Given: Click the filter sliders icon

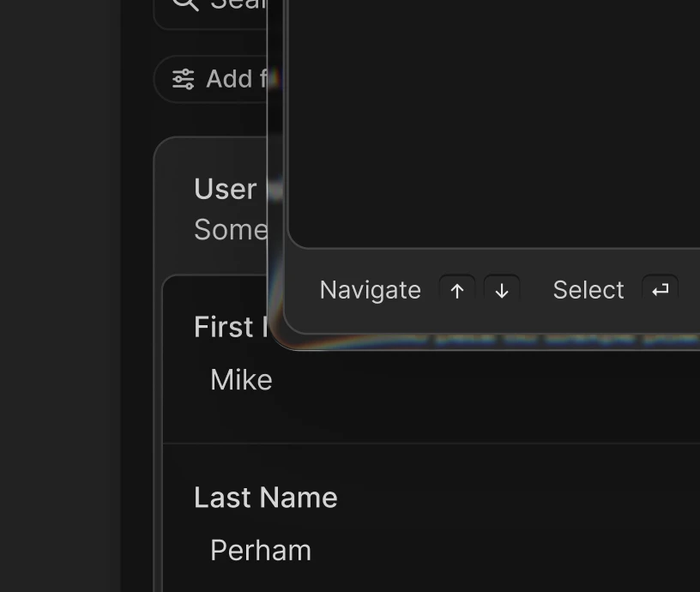Looking at the screenshot, I should (x=183, y=80).
